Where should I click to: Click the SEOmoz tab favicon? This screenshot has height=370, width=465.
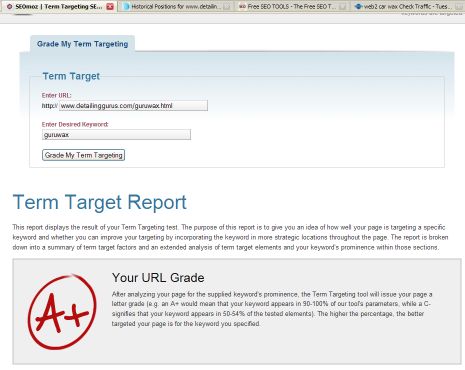pos(9,6)
